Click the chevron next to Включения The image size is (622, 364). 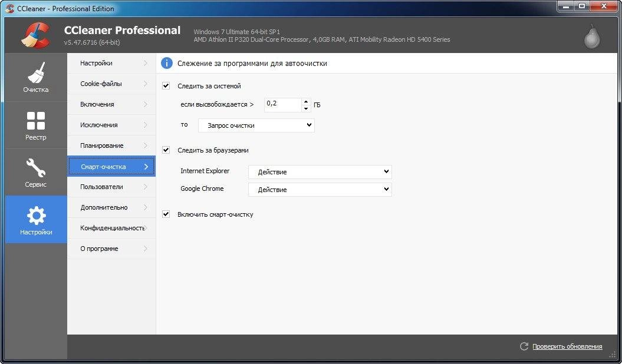146,104
